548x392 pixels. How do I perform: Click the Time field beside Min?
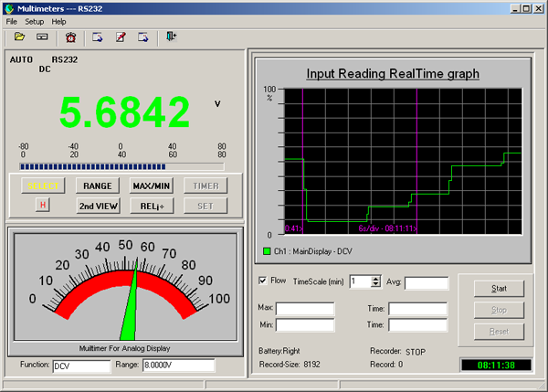click(417, 325)
